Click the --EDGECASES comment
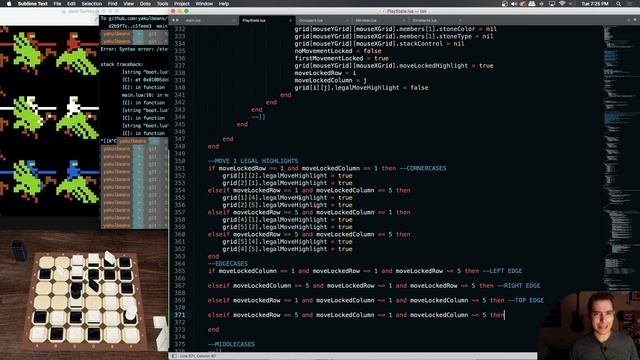Image resolution: width=640 pixels, height=360 pixels. point(228,264)
